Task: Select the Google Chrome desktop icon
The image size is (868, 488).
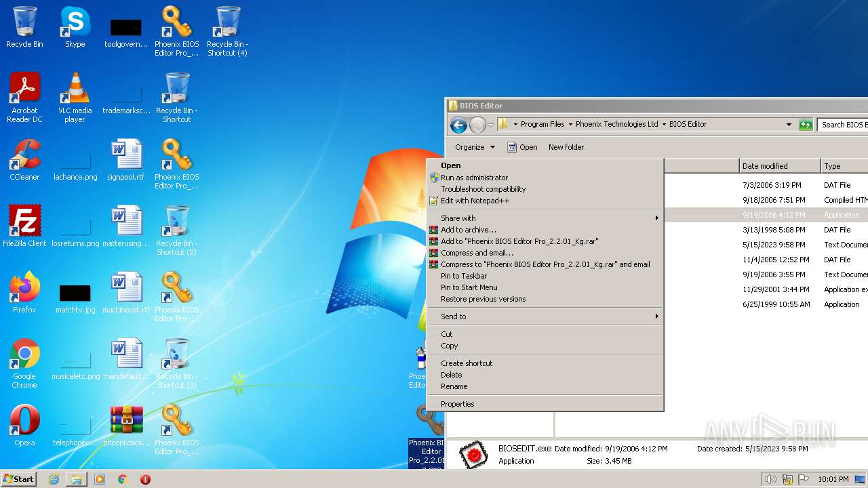Action: coord(24,363)
